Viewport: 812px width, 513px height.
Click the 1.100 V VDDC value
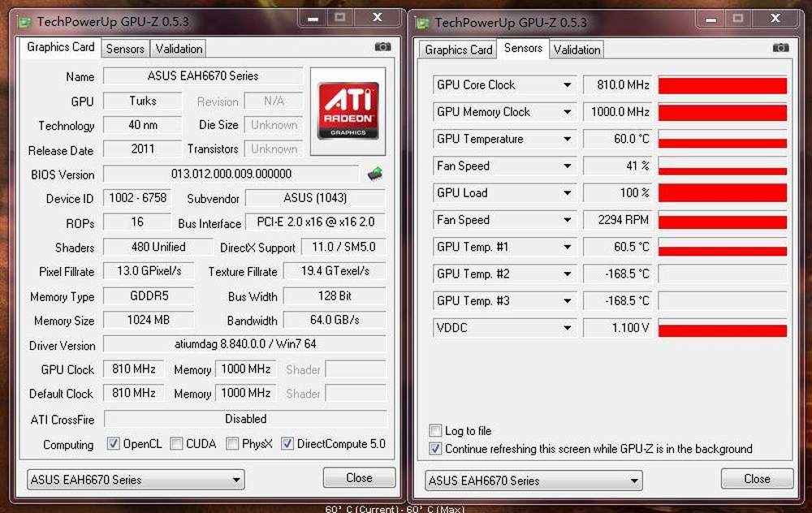618,328
